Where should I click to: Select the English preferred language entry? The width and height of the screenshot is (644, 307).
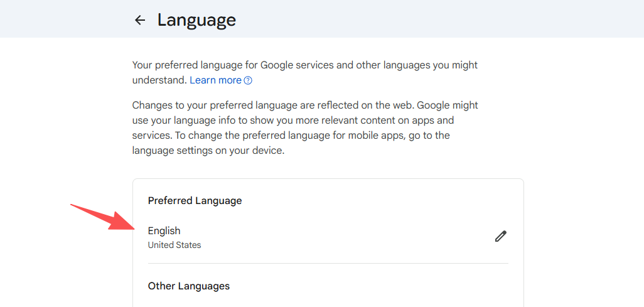pos(164,231)
